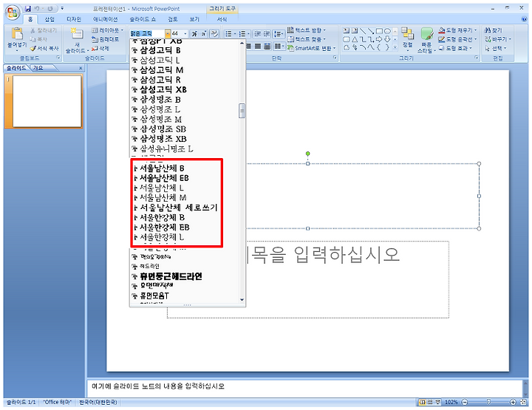Click the decrease font size icon

coord(204,33)
